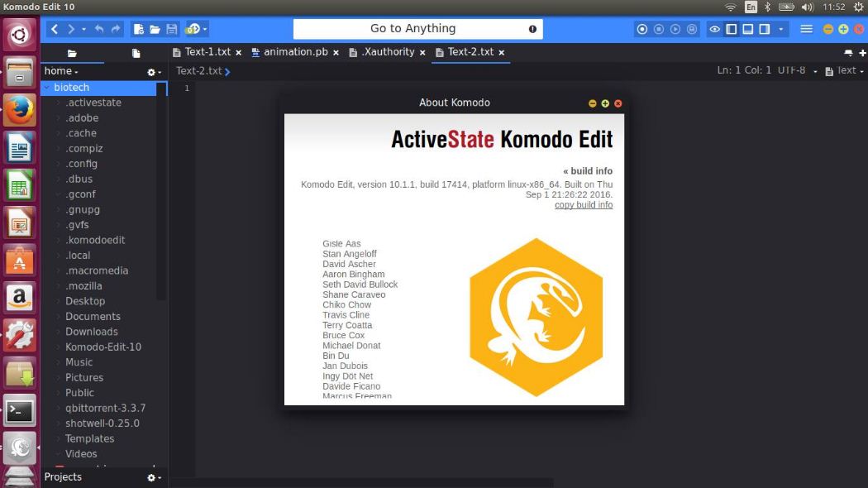Click the build info toggle link

[x=588, y=171]
